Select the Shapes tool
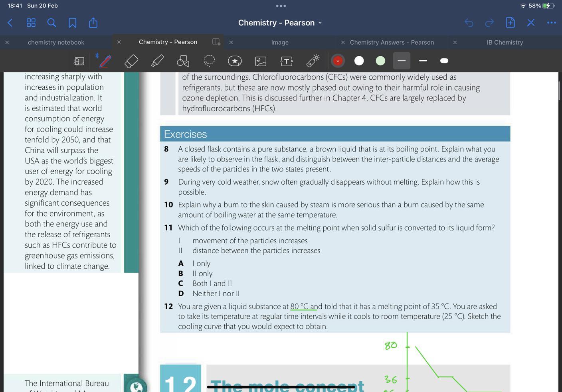 [183, 61]
